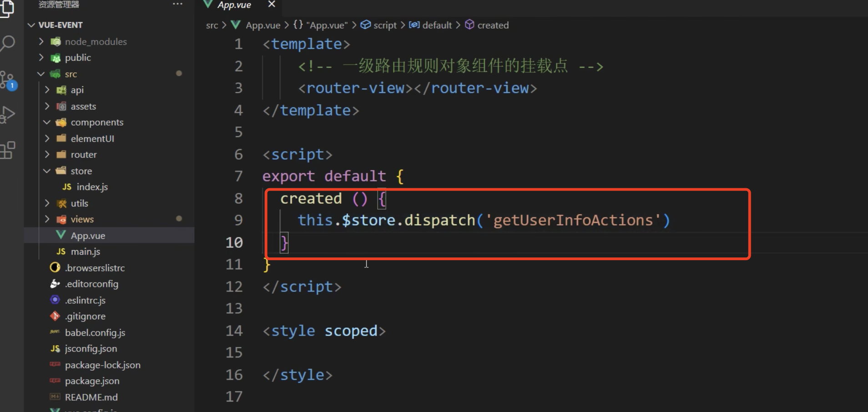Click the JS icon beside main.js
868x412 pixels.
[x=61, y=251]
